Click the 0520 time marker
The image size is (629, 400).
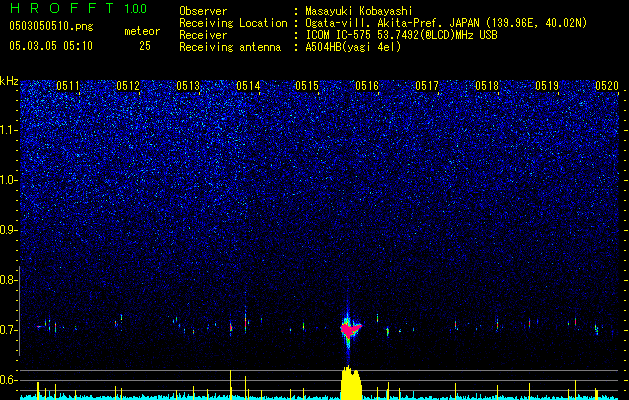[607, 85]
